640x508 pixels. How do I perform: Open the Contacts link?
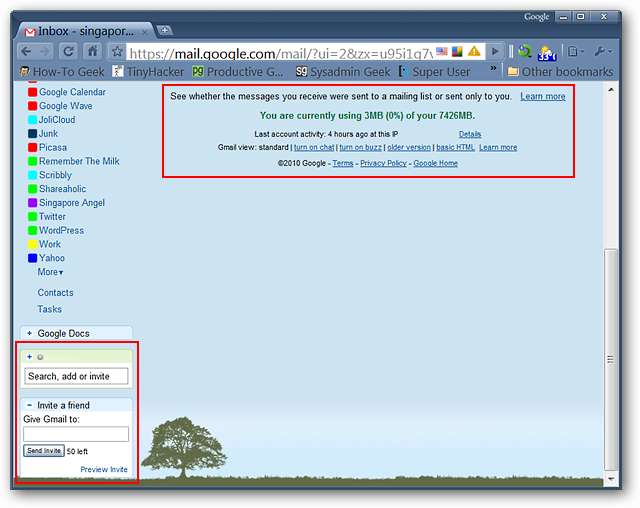pyautogui.click(x=56, y=293)
